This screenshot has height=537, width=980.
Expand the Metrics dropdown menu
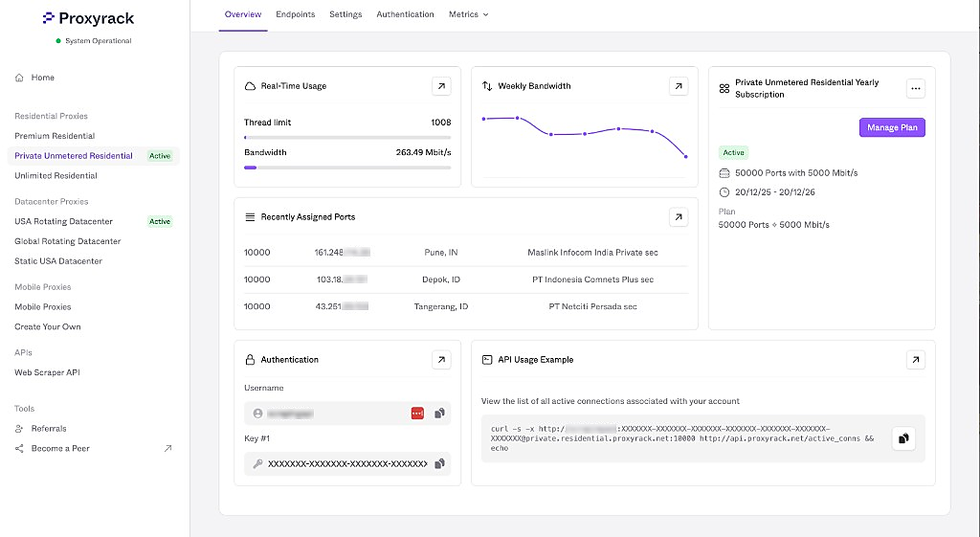click(469, 14)
